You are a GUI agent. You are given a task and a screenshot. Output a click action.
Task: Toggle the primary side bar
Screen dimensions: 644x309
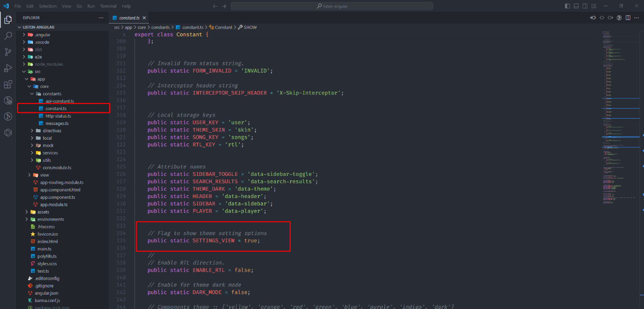[567, 6]
